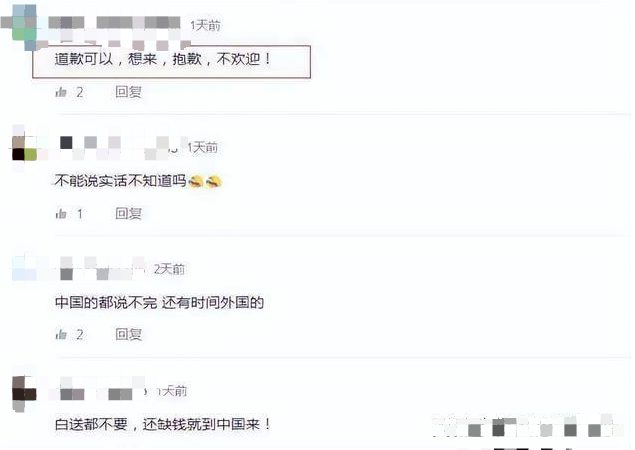Viewport: 635px width, 450px height.
Task: Click the like count 1 on second comment
Action: [x=80, y=214]
